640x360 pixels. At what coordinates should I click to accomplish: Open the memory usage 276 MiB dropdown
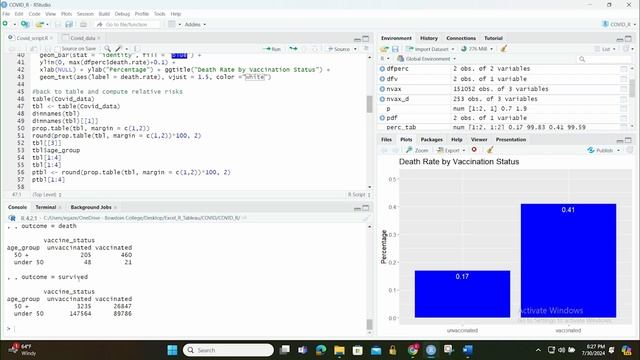click(477, 49)
